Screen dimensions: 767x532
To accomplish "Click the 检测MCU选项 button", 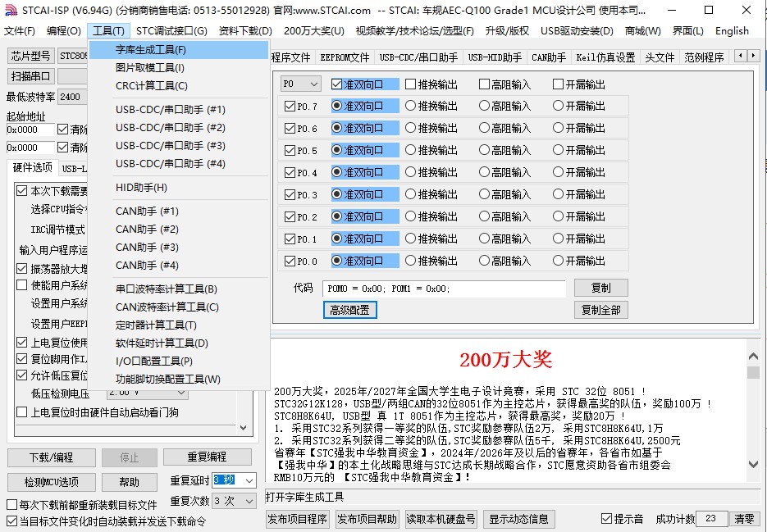I will click(x=52, y=482).
